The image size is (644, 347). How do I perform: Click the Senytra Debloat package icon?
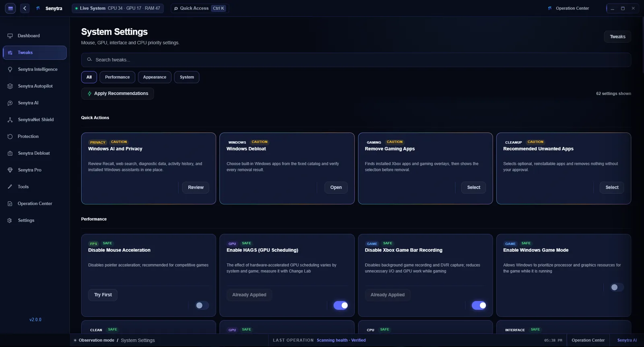pyautogui.click(x=10, y=153)
